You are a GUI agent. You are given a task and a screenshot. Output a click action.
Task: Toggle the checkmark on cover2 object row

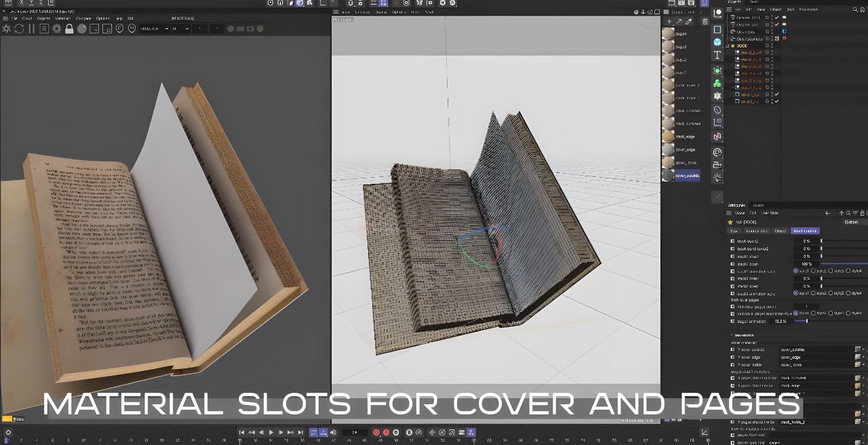tap(776, 101)
